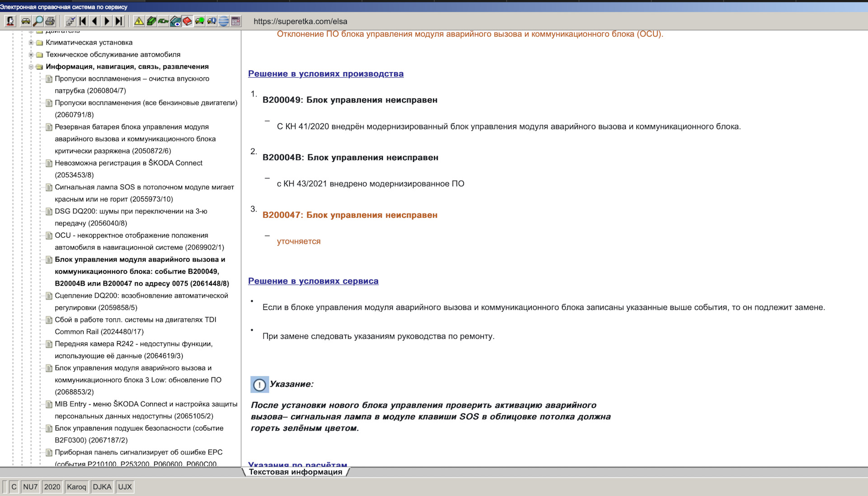Image resolution: width=868 pixels, height=496 pixels.
Task: Open the blue globe internet icon
Action: tap(224, 21)
